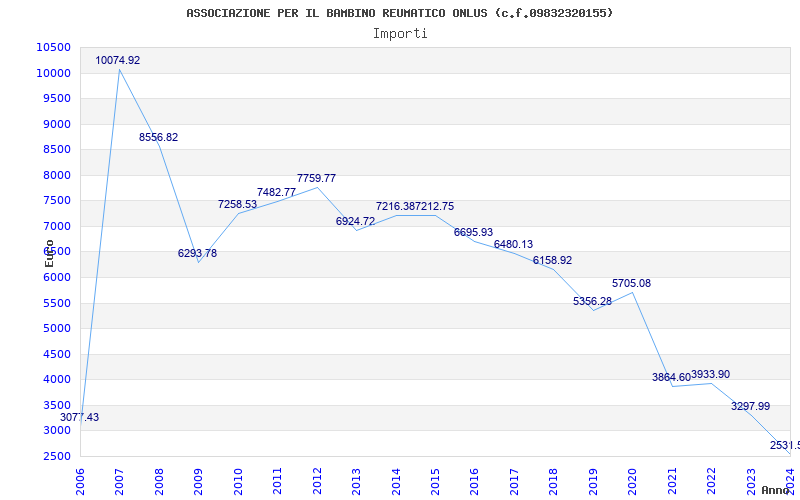The height and width of the screenshot is (500, 800).
Task: Click the 2010 year axis label
Action: [238, 481]
